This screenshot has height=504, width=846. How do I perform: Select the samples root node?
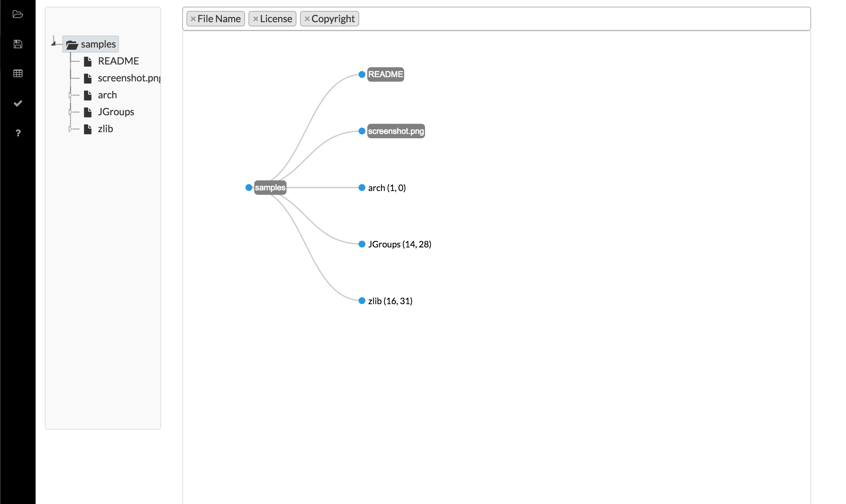(x=270, y=187)
